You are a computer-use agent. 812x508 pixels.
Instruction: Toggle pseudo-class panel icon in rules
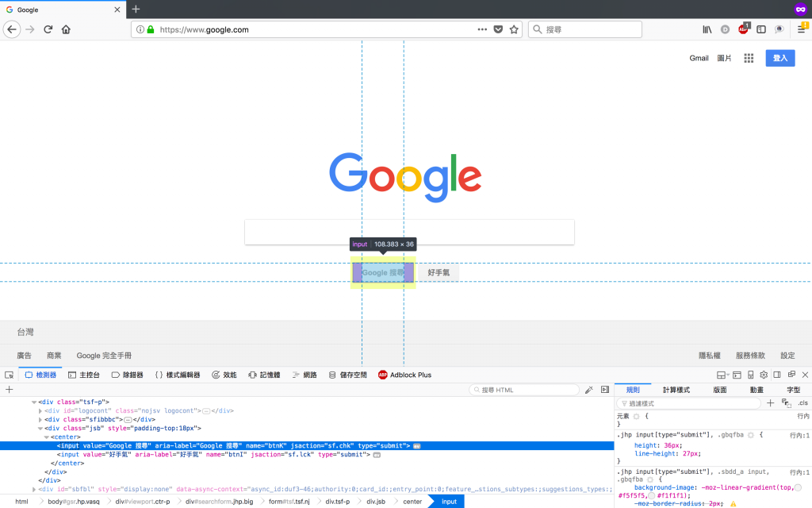coord(786,403)
